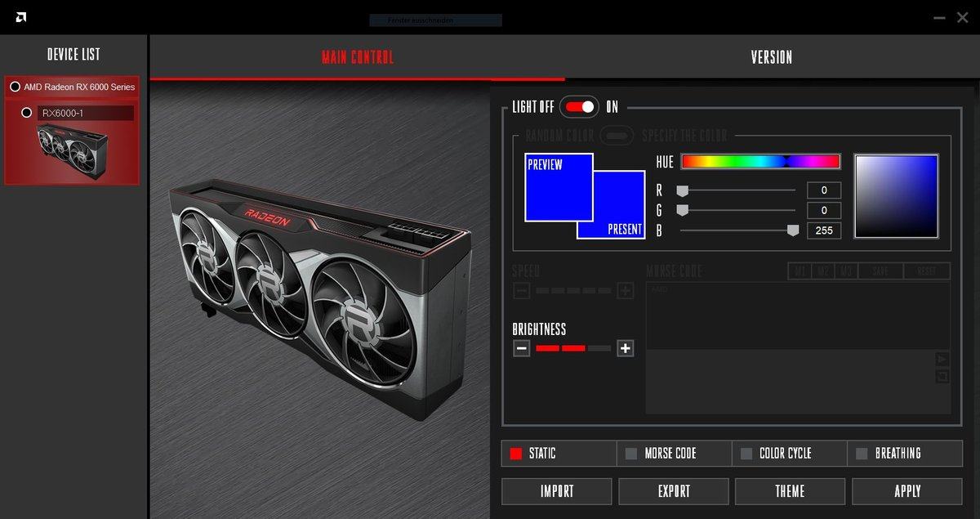Close the application with the X icon
The width and height of the screenshot is (980, 519).
(x=962, y=17)
